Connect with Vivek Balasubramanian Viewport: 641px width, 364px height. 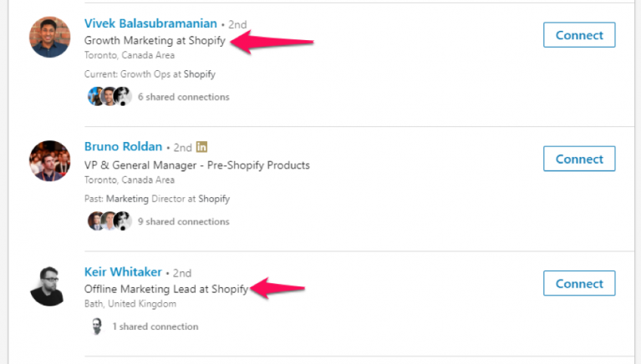(x=579, y=35)
